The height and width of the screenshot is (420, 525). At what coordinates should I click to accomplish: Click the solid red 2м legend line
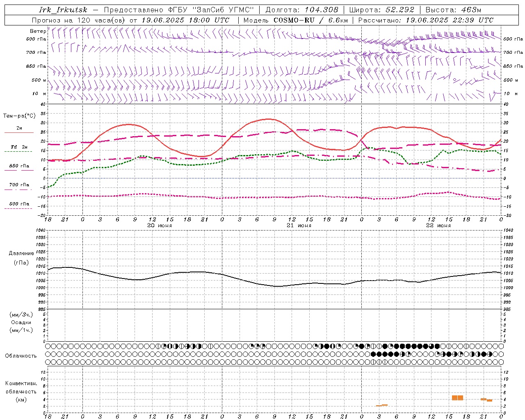[x=19, y=133]
